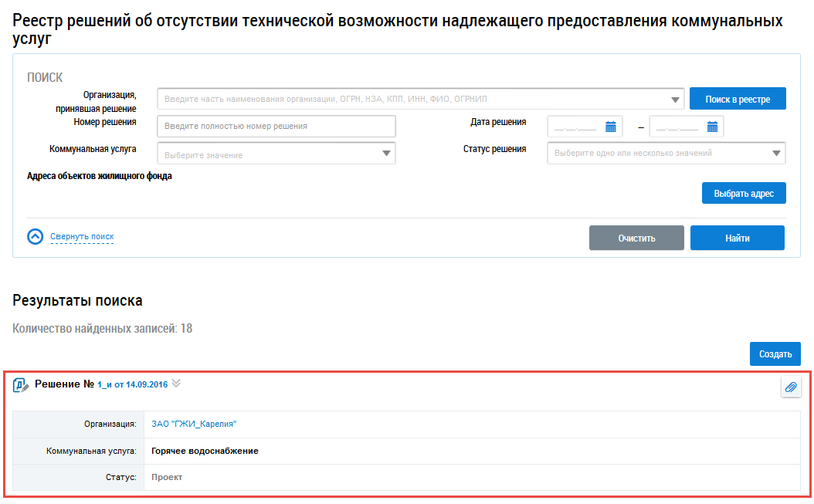Open decision 1_и от 14.09.2016 link
The image size is (814, 504).
(133, 384)
